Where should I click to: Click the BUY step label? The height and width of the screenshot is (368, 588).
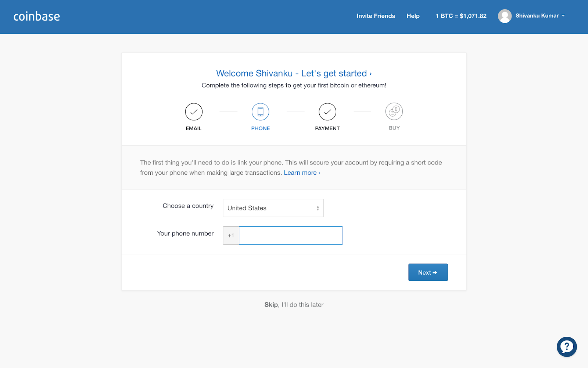coord(394,128)
